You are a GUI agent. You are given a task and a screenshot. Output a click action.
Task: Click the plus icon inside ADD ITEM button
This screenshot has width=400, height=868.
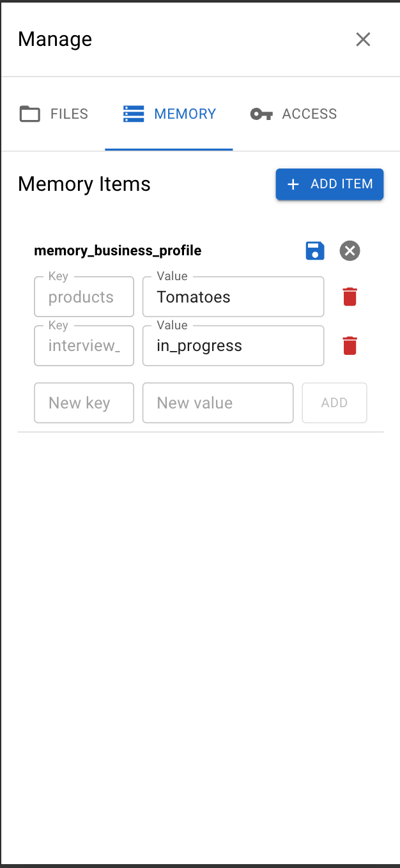tap(293, 184)
